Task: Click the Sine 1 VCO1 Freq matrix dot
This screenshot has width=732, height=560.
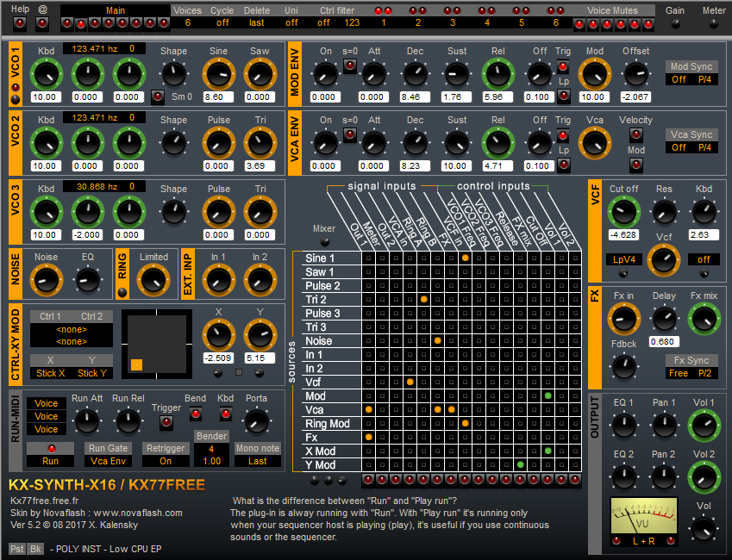Action: (x=465, y=258)
